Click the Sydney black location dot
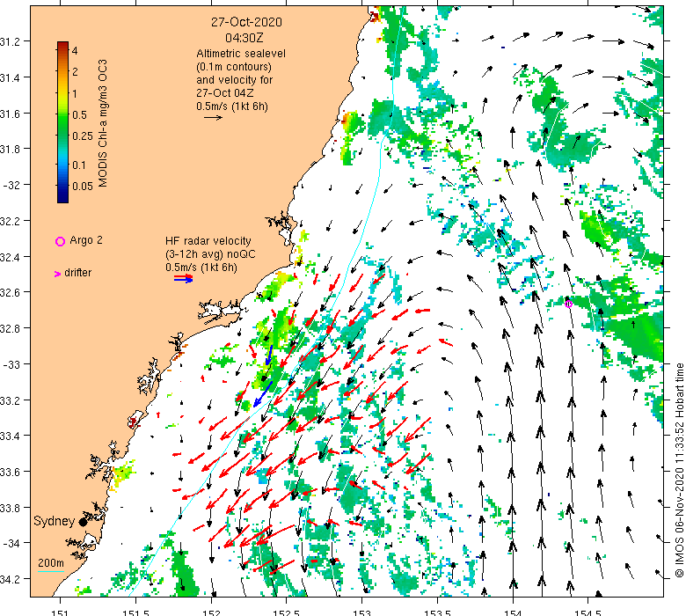Viewport: 686px width, 616px height. pos(83,522)
